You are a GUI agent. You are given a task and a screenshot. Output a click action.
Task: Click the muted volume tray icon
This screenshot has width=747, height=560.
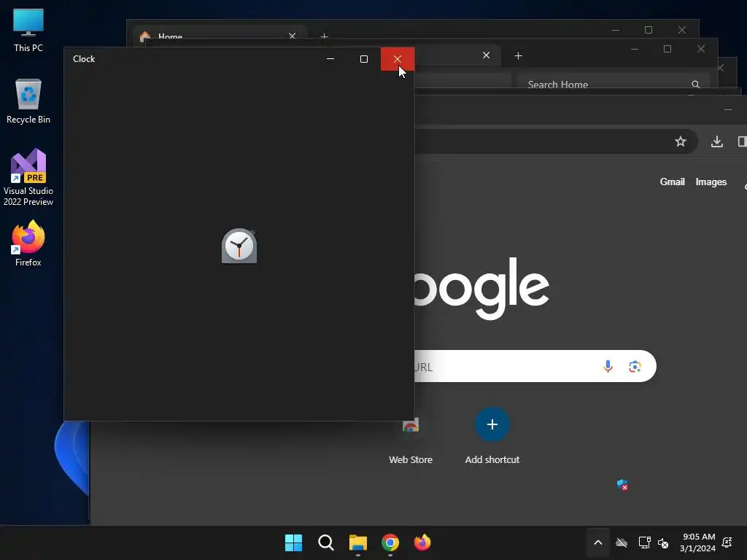click(x=663, y=542)
